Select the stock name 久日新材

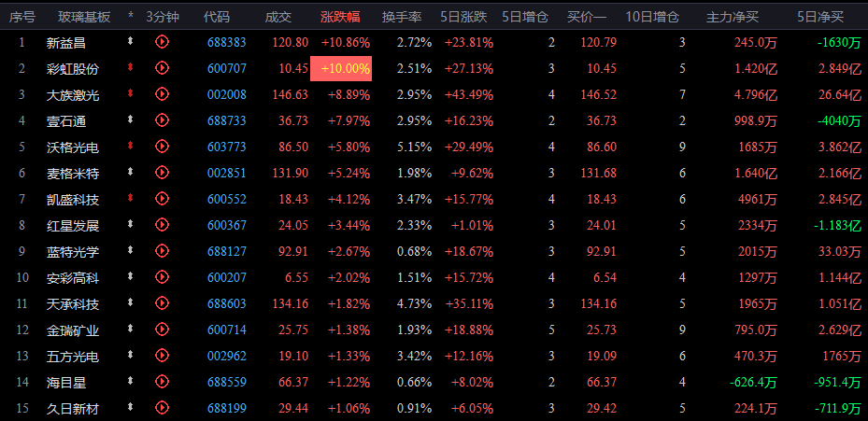click(73, 410)
